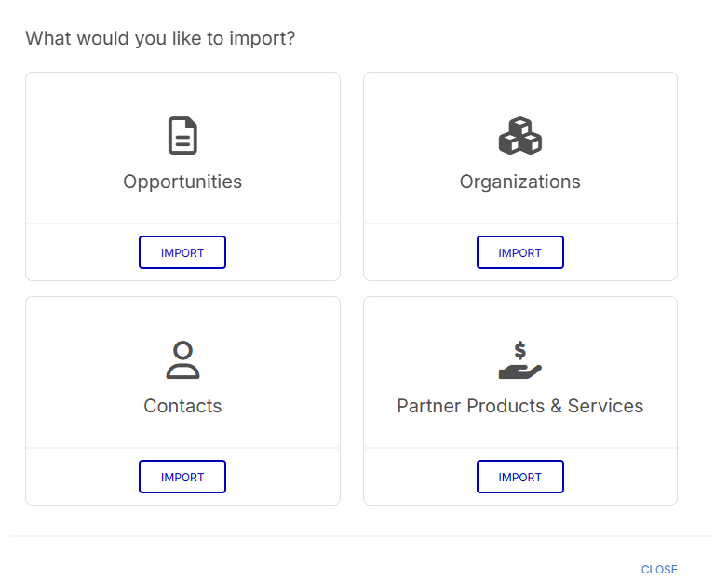The height and width of the screenshot is (580, 728).
Task: Close the import dialog via CLOSE
Action: (x=659, y=569)
